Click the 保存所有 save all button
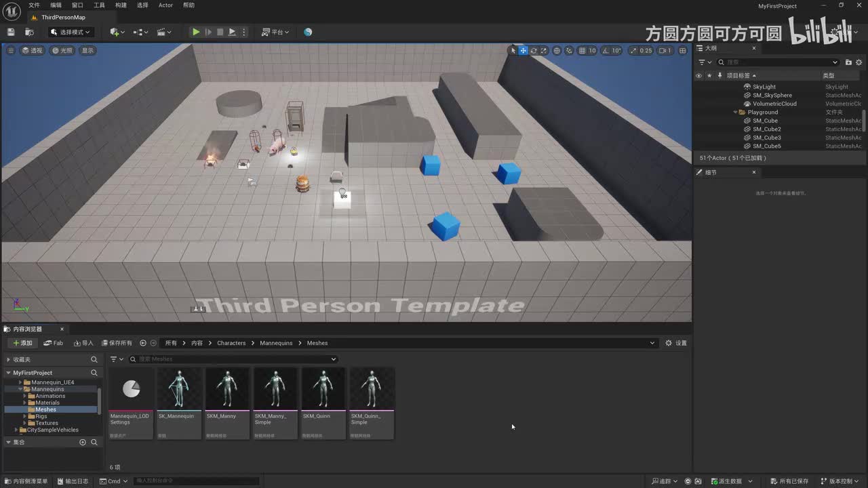868x488 pixels. [x=116, y=343]
